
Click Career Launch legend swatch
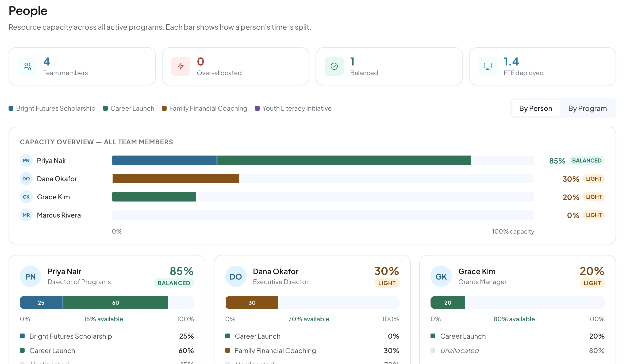click(x=105, y=108)
